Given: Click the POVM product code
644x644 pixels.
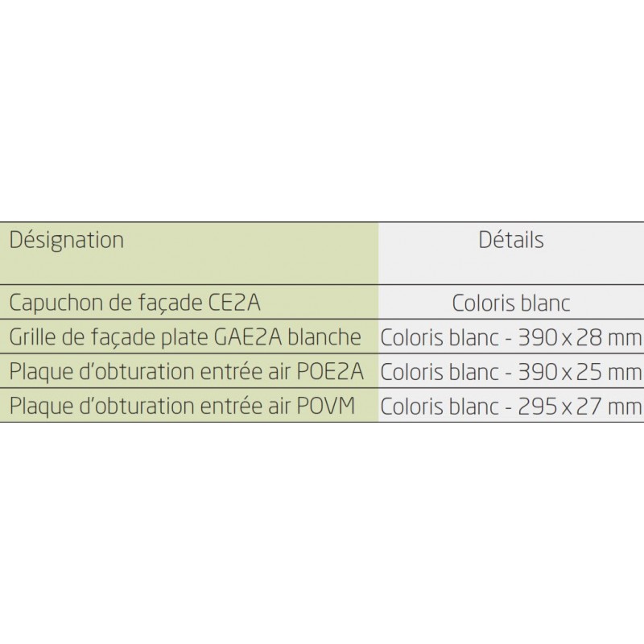Looking at the screenshot, I should [x=326, y=406].
